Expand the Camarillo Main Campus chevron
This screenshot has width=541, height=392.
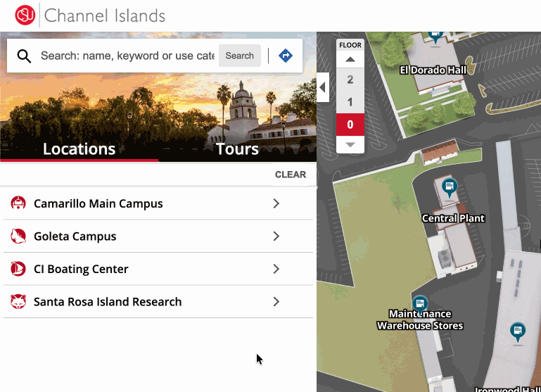pos(276,203)
